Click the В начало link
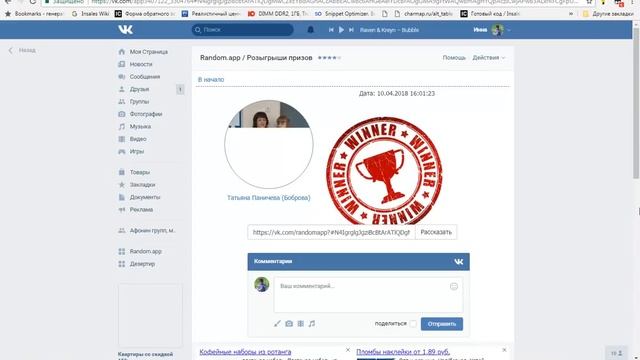The height and width of the screenshot is (360, 640). point(211,80)
